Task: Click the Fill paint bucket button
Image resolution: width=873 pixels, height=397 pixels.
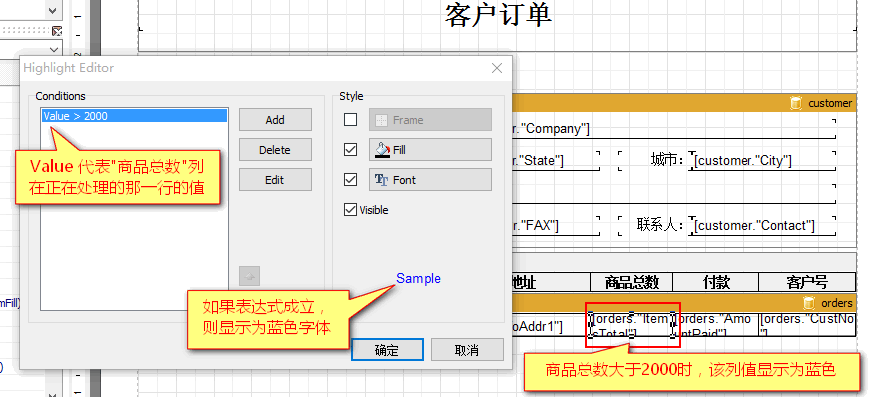Action: pyautogui.click(x=430, y=150)
